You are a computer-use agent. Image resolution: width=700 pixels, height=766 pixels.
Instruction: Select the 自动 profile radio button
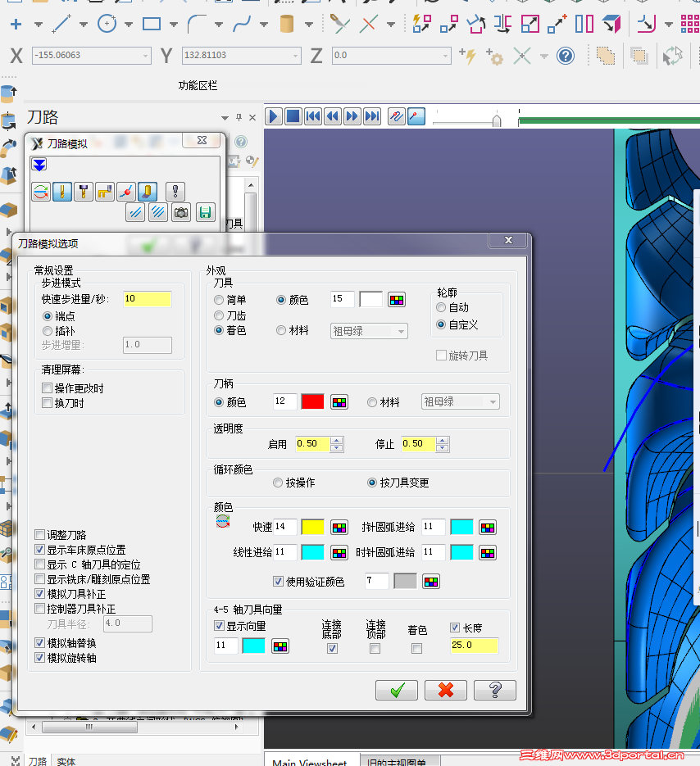pos(441,307)
